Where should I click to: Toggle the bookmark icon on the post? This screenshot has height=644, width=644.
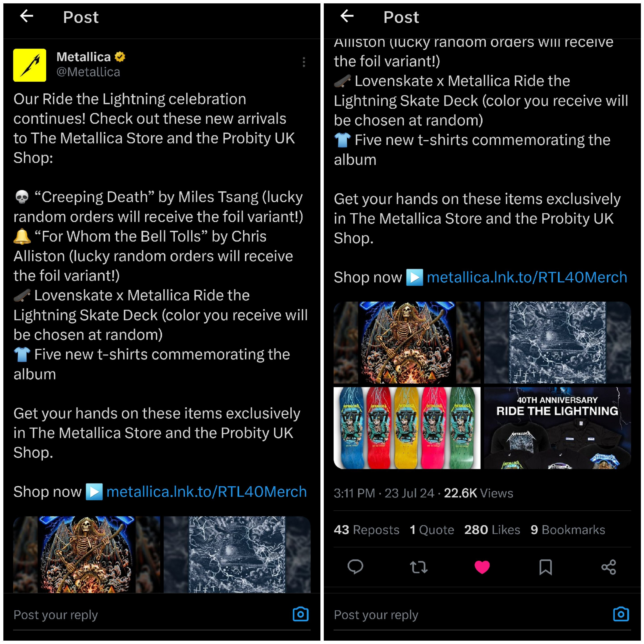click(x=546, y=567)
